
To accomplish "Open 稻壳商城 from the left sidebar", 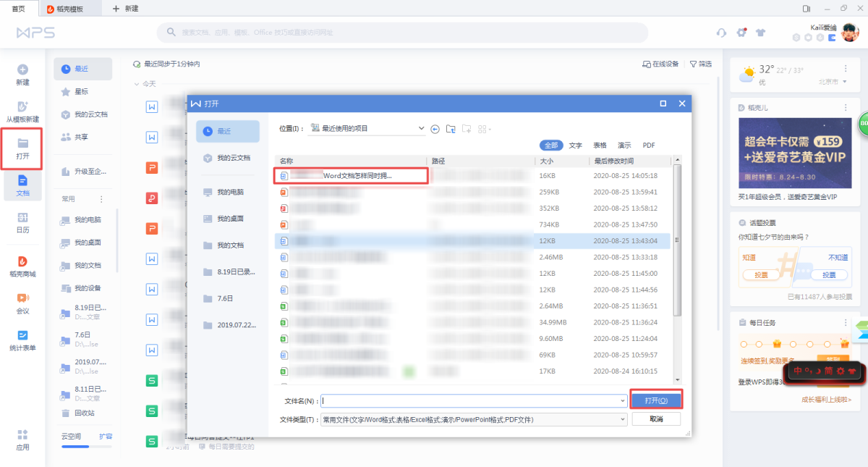I will pos(22,266).
